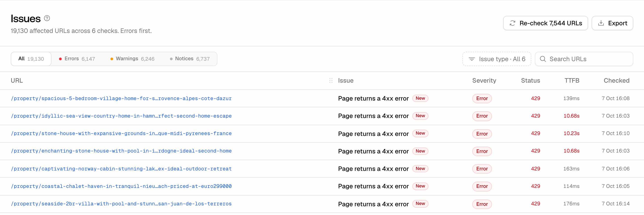
Task: Click the 139ms TTFB value
Action: point(571,98)
